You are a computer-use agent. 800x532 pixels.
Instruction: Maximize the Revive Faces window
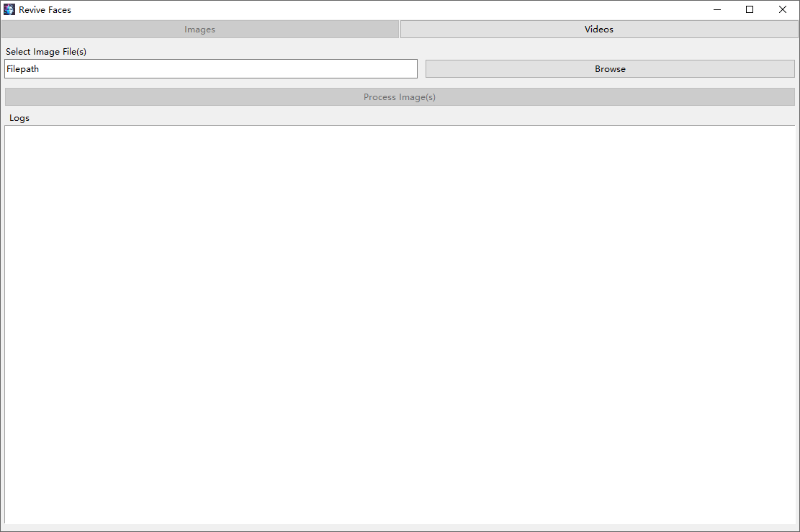[750, 9]
